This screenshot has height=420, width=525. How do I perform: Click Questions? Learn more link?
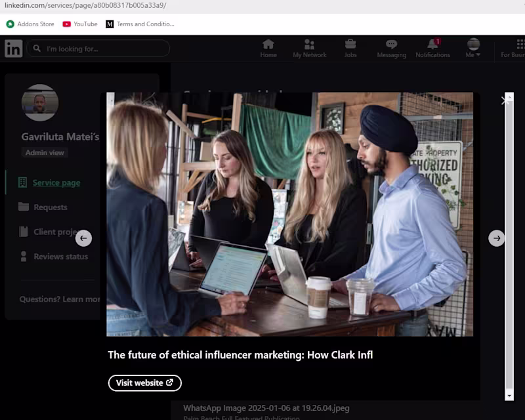[60, 299]
